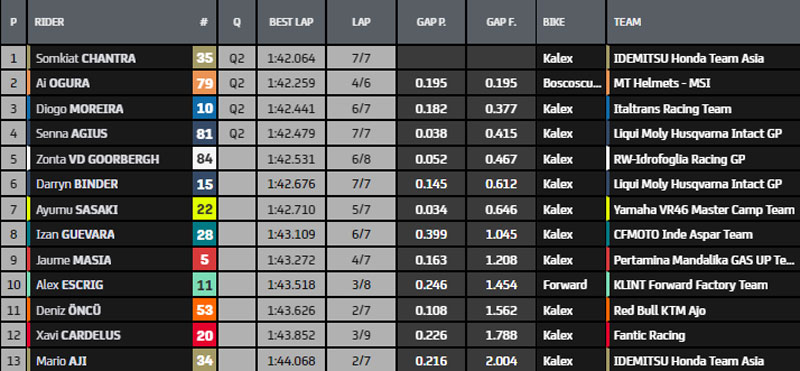Screen dimensions: 800x371
Task: Click Ai Ogura's orange 79 badge
Action: point(205,83)
